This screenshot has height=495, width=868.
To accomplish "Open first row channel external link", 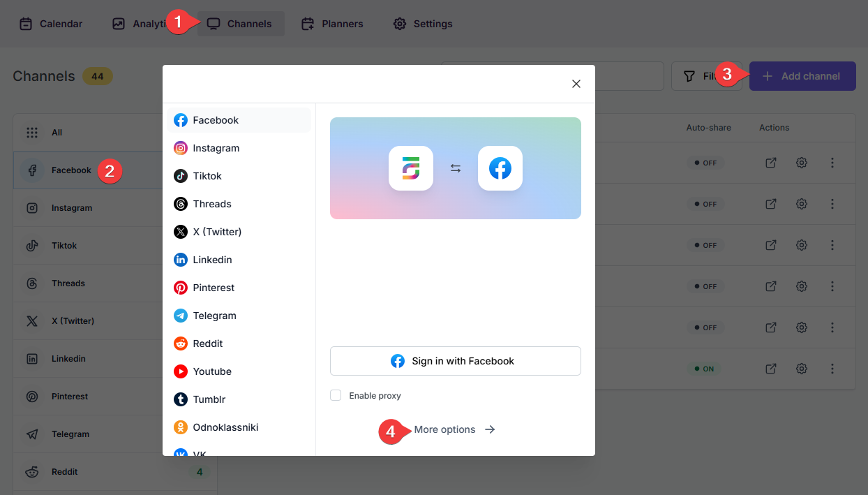I will pyautogui.click(x=771, y=163).
